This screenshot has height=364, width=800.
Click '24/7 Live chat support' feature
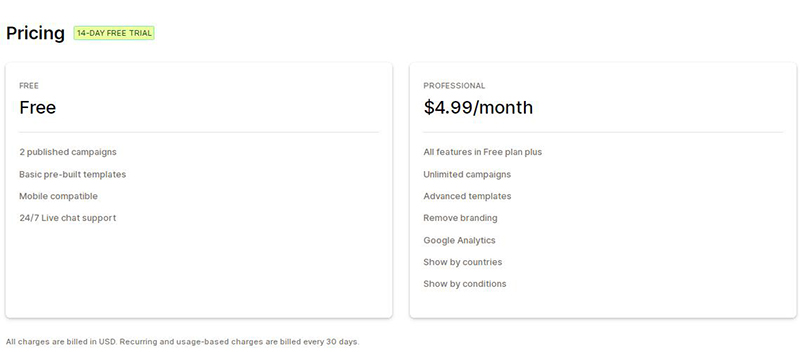click(x=68, y=218)
